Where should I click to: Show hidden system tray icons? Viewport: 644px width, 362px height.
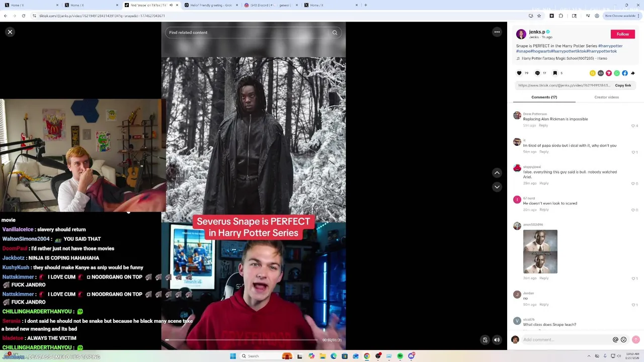(x=590, y=356)
